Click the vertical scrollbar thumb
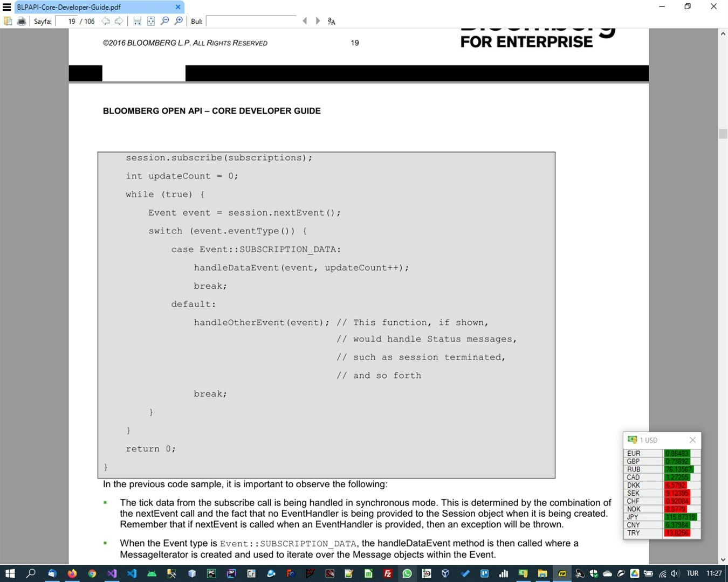 pos(723,134)
